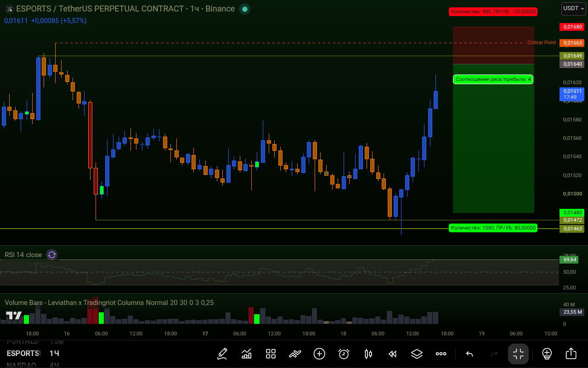Open the indicators chart icon in bottom toolbar

(x=247, y=354)
